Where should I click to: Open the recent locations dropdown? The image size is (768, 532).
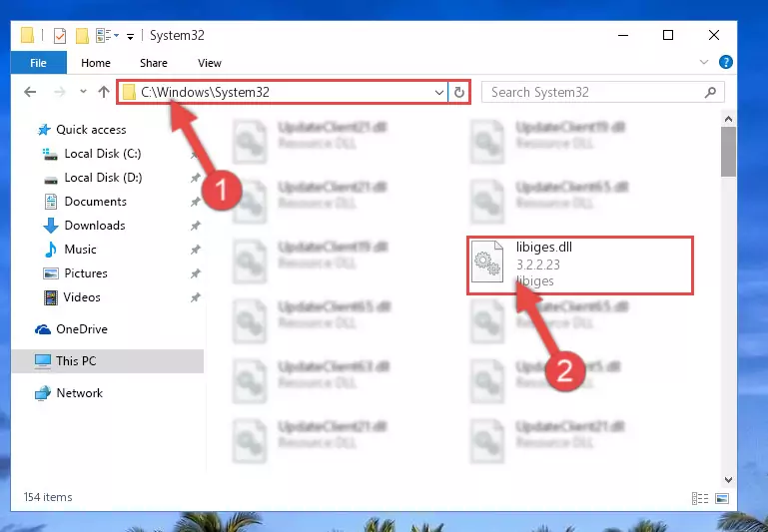pos(83,92)
